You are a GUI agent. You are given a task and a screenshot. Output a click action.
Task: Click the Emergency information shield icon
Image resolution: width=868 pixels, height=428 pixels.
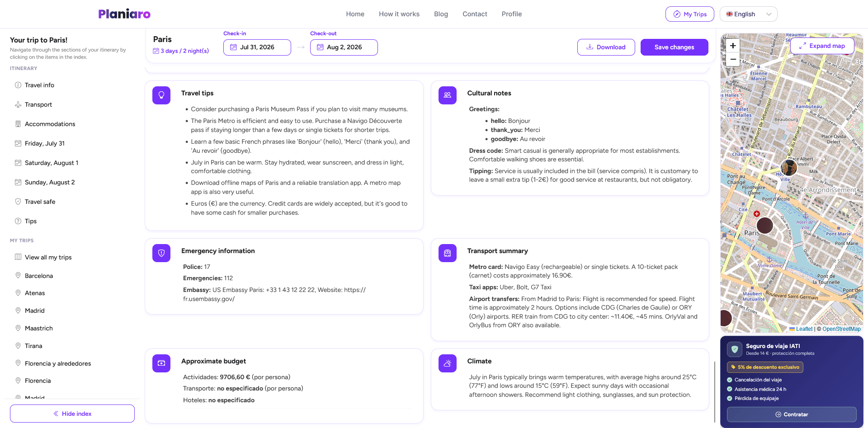point(161,253)
